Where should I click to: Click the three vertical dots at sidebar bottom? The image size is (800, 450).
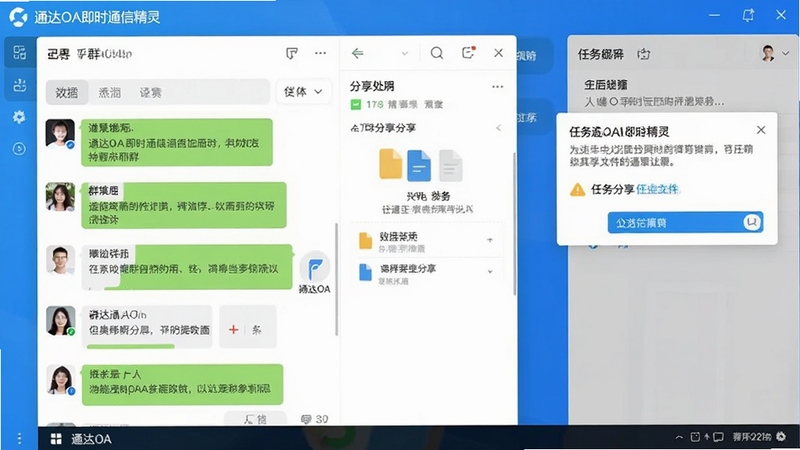point(19,438)
